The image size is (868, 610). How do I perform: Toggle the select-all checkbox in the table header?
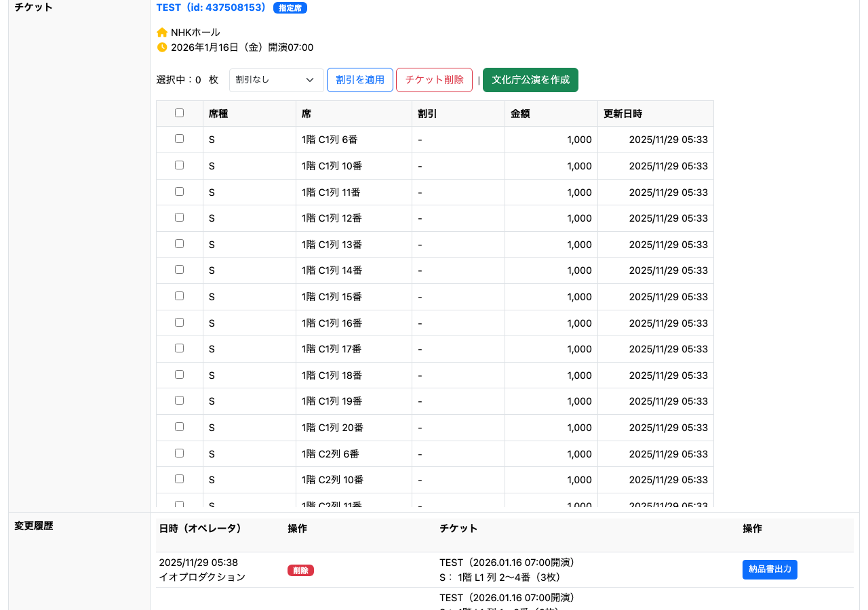click(x=179, y=113)
